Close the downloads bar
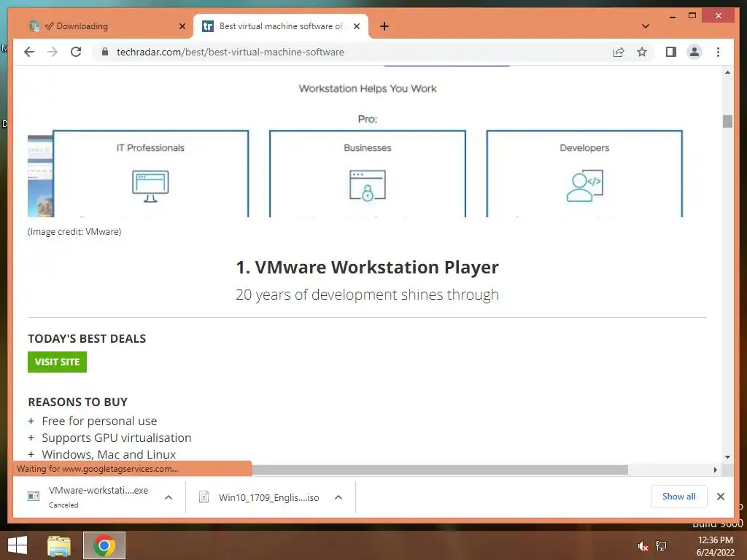 tap(721, 497)
